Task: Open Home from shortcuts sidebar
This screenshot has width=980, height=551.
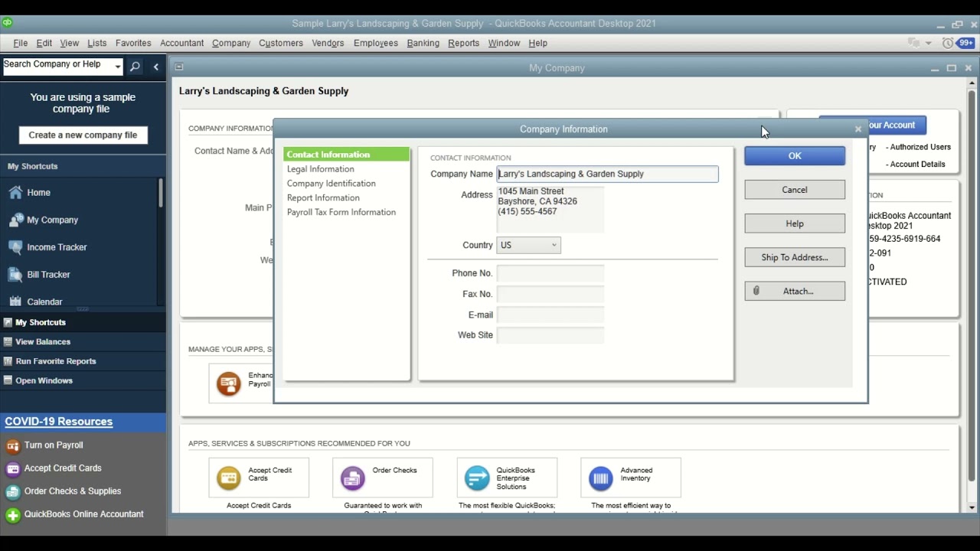Action: [x=38, y=193]
